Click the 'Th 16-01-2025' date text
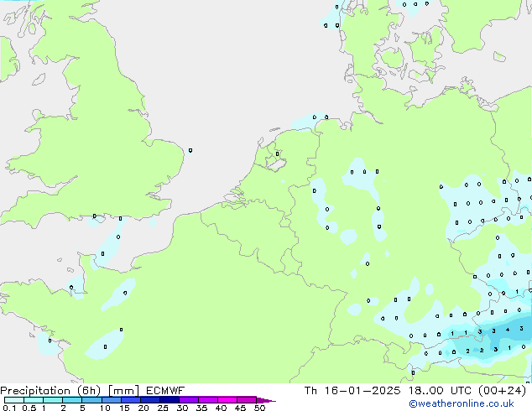Screen dimensions: 532x411 pyautogui.click(x=352, y=391)
